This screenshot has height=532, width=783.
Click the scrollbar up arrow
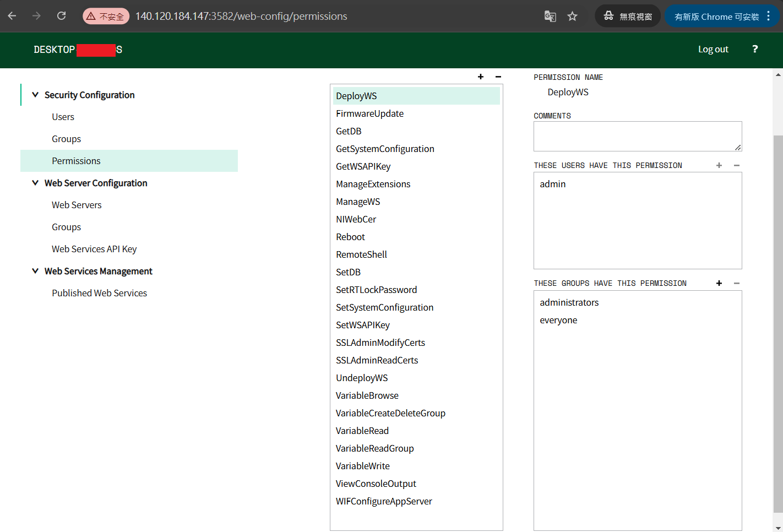point(778,74)
